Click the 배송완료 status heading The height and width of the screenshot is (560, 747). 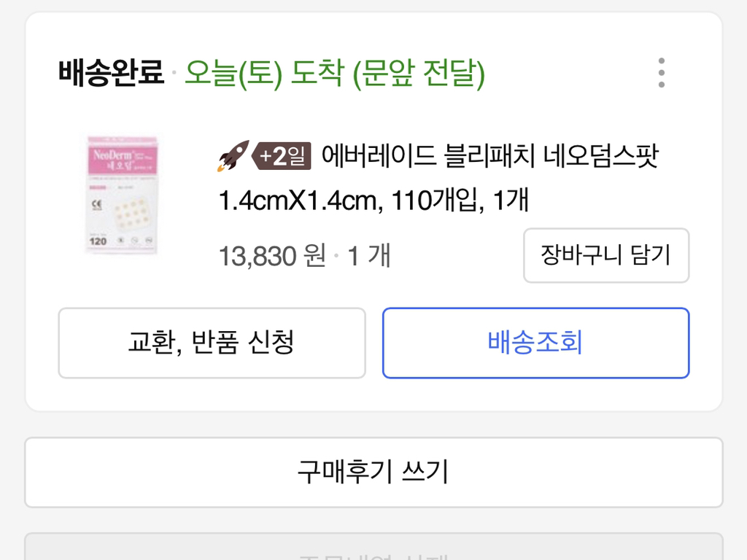pos(111,73)
